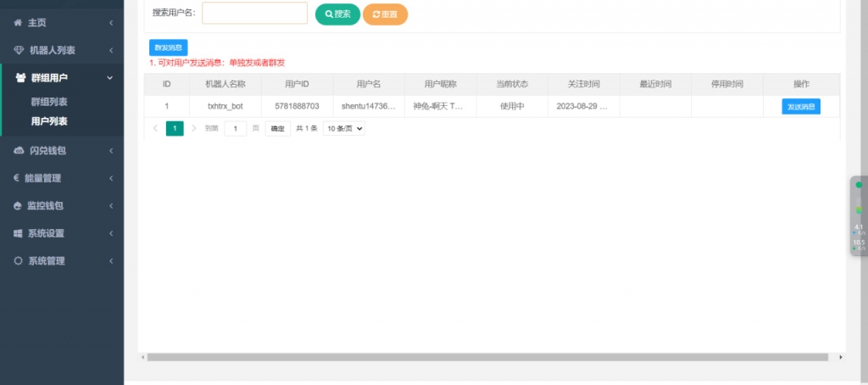This screenshot has height=385, width=868.
Task: Focus the go-to-page number input
Action: 236,129
